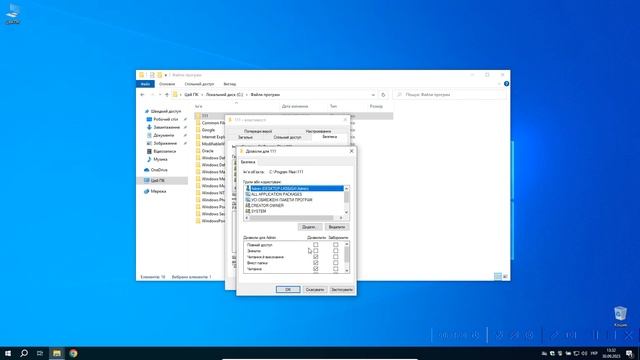Toggle Allow for Читання permission
640x360 pixels.
[x=316, y=269]
